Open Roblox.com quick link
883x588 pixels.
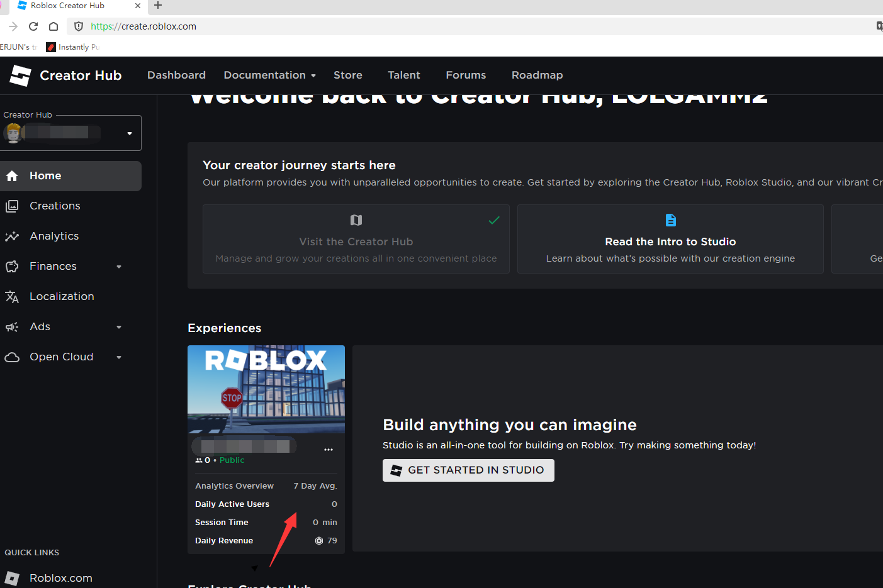tap(61, 579)
